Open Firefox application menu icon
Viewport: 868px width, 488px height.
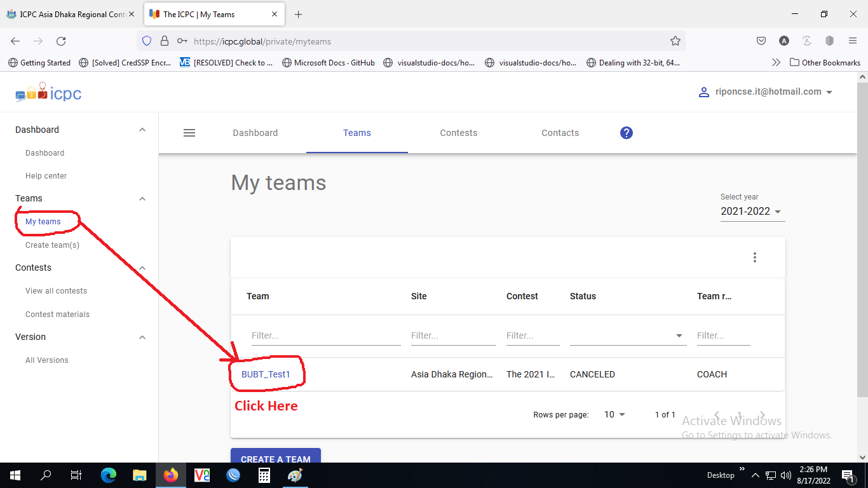852,41
